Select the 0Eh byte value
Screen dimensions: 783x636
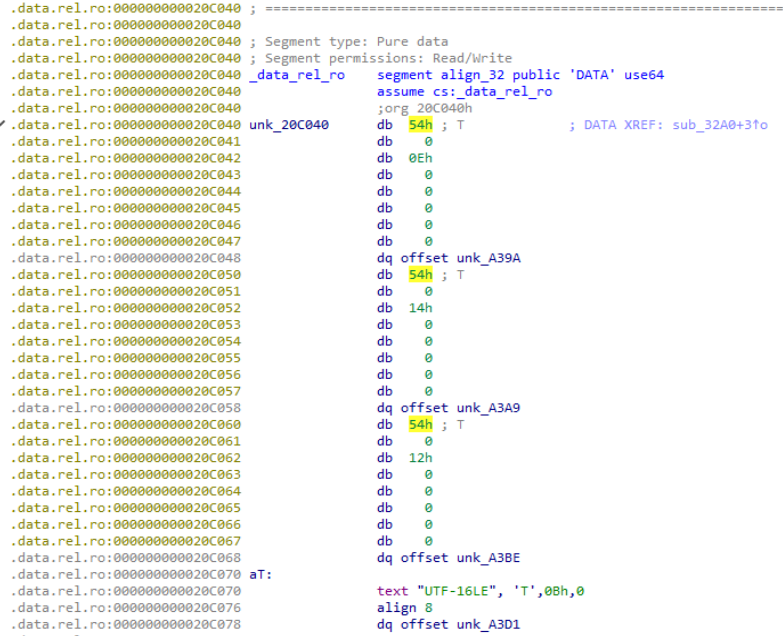pos(420,158)
